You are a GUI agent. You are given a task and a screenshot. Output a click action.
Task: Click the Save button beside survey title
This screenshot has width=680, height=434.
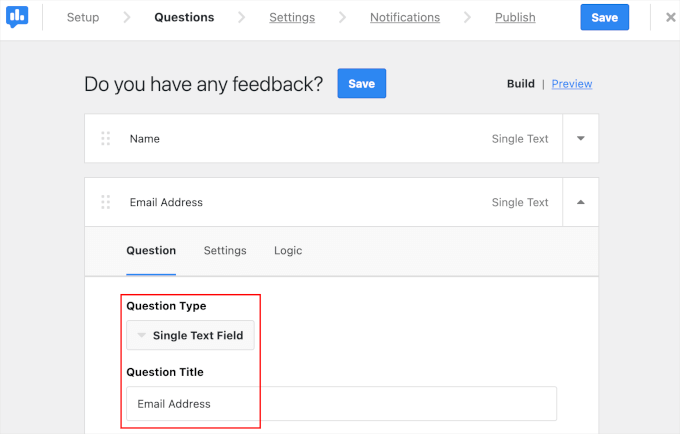click(361, 84)
